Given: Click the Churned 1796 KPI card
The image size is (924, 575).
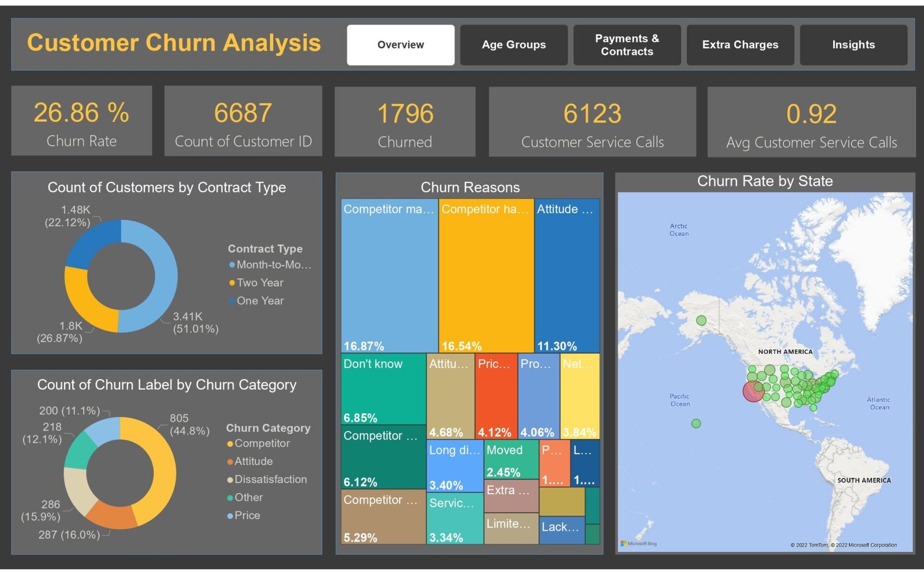Looking at the screenshot, I should (x=405, y=122).
